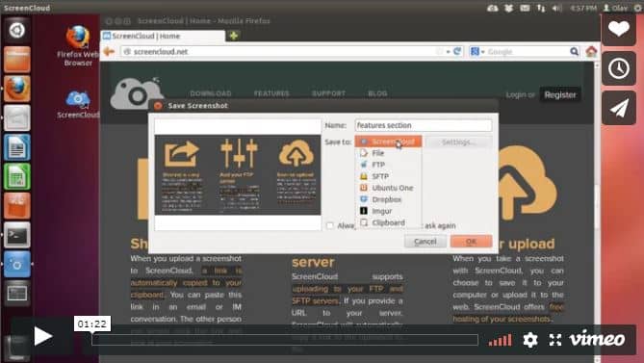Choose File in Save to list
Screen dimensions: 644x363
click(x=389, y=153)
